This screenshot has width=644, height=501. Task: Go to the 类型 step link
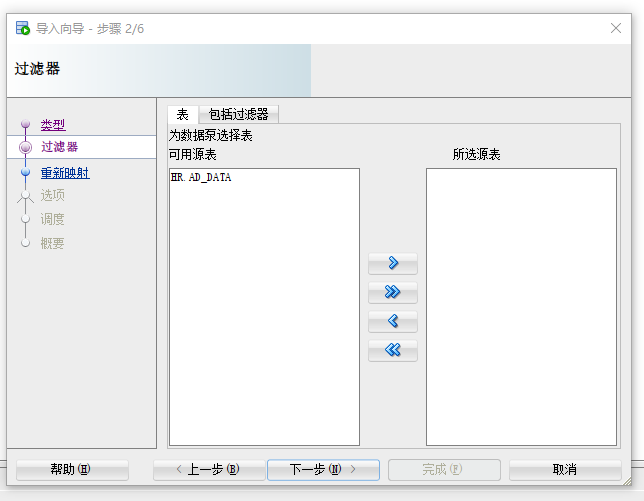point(53,125)
